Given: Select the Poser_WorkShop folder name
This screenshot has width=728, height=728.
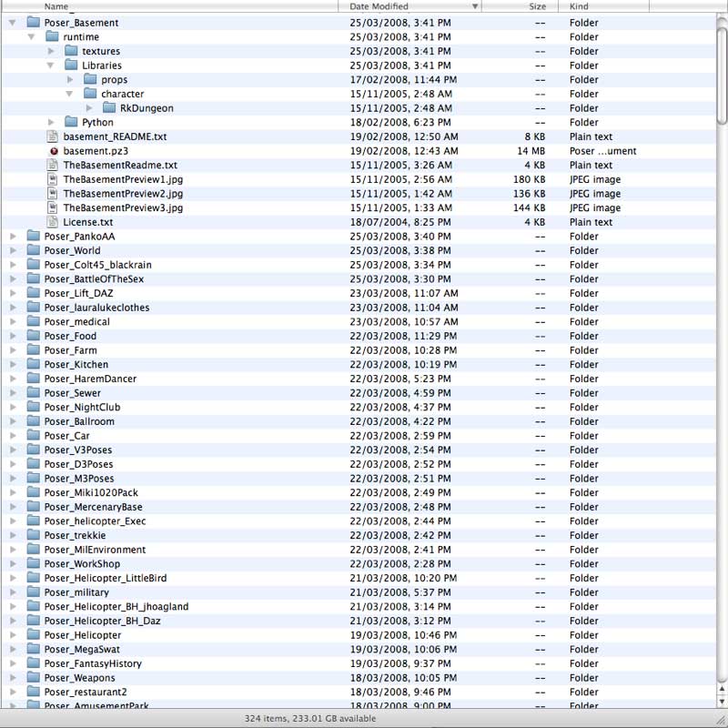Looking at the screenshot, I should (x=82, y=563).
